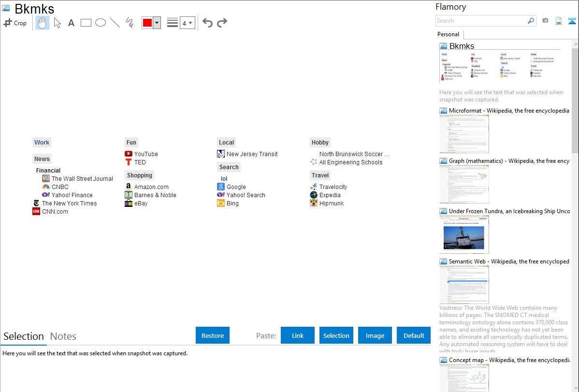Click the All Engineering Schools text

tap(351, 162)
